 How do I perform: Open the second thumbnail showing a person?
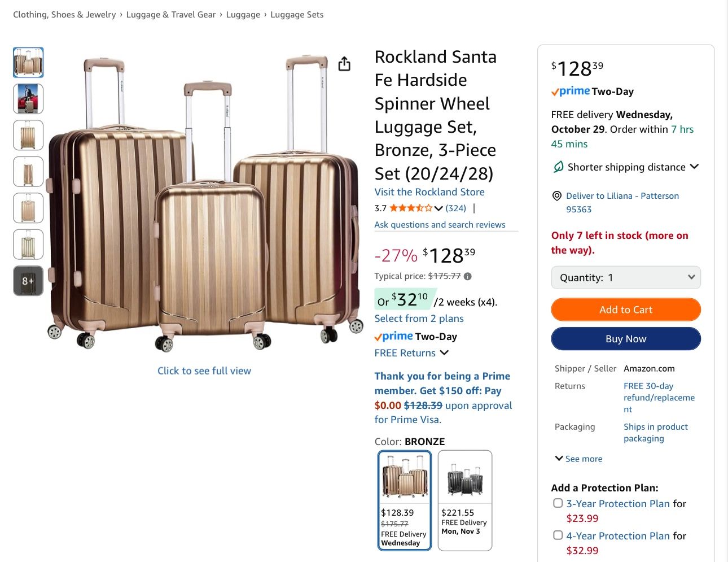pos(28,99)
